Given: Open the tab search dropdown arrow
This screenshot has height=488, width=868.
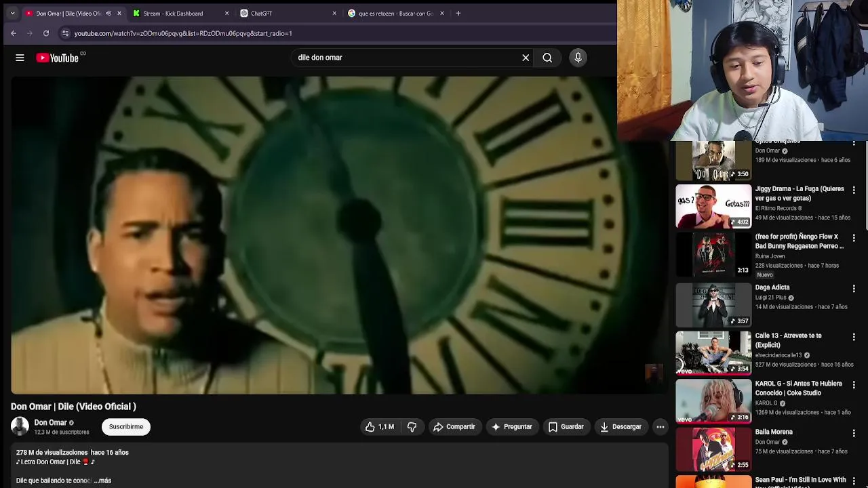Looking at the screenshot, I should point(12,13).
